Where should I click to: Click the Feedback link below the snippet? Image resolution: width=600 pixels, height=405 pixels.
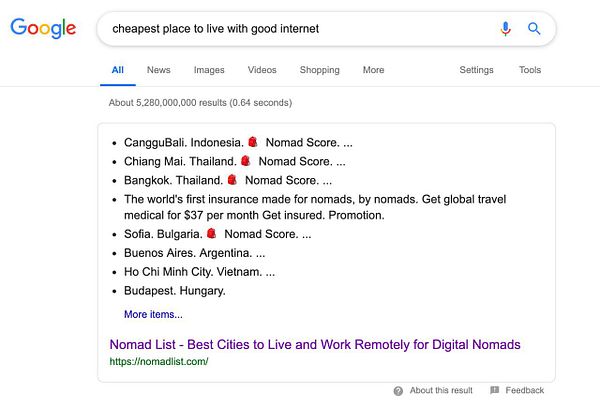pos(525,390)
